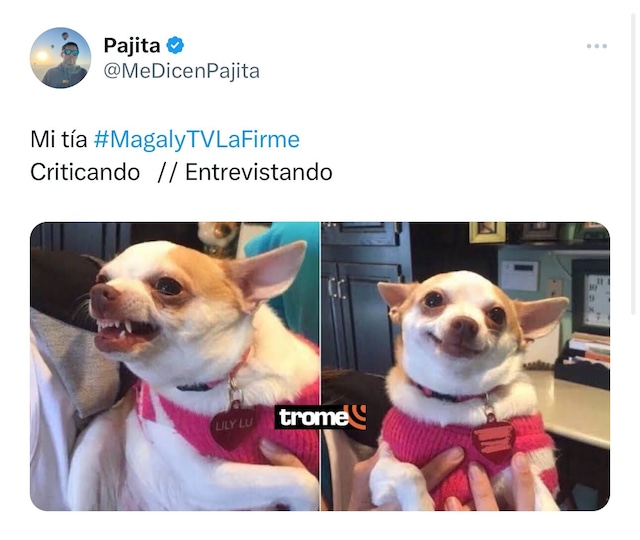
Task: Click the word Entrevistando in tweet
Action: (x=259, y=172)
